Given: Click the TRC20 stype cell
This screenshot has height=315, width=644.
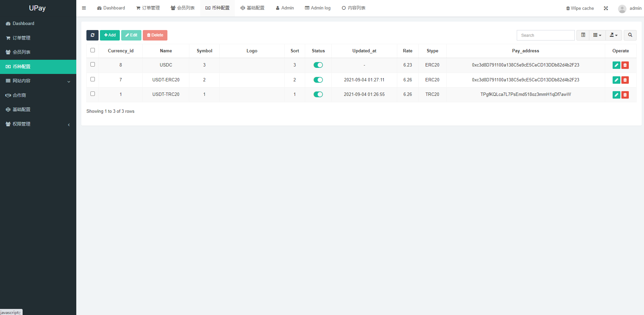Looking at the screenshot, I should pyautogui.click(x=432, y=95).
